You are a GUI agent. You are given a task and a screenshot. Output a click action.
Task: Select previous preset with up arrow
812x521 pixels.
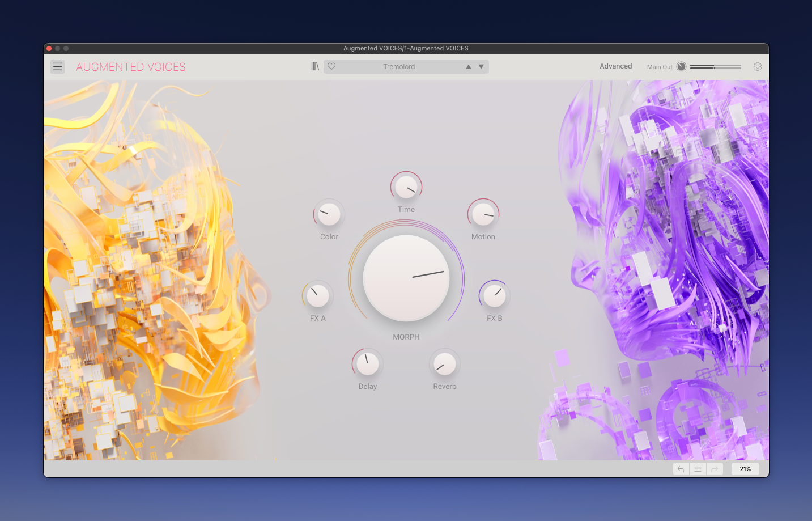coord(469,67)
